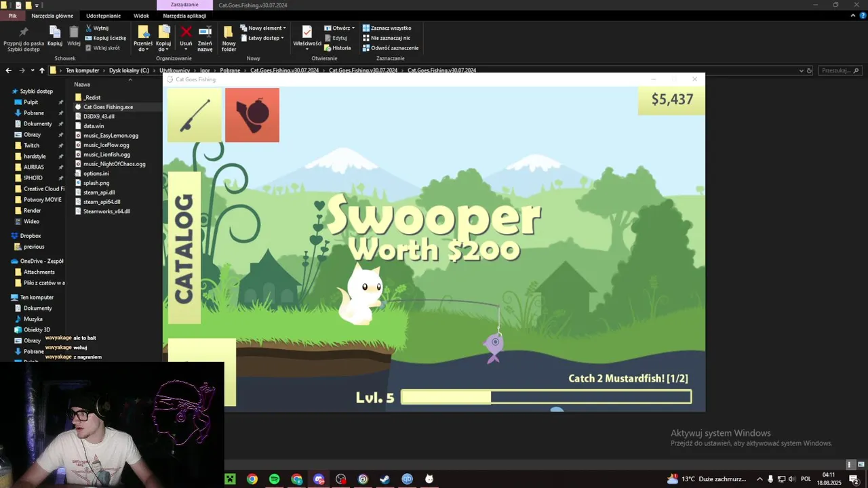Click the Wklej paste icon

pos(74,37)
